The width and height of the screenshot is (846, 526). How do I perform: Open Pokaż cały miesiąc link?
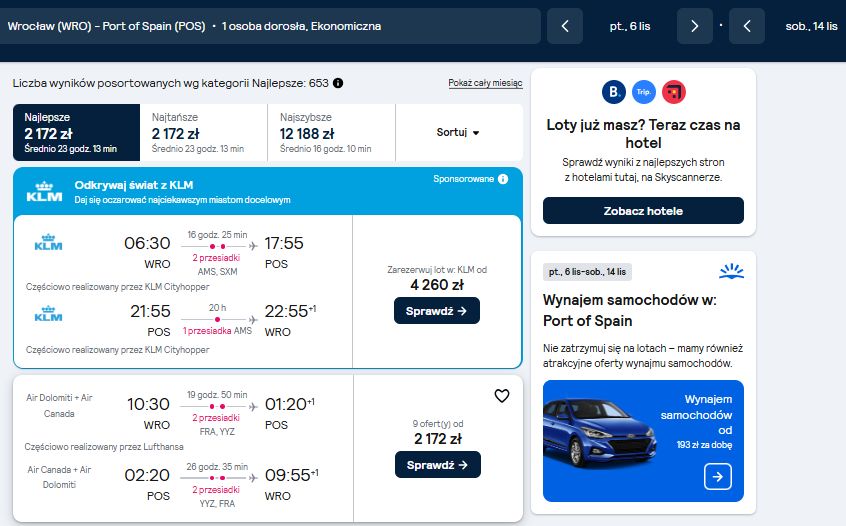point(485,83)
